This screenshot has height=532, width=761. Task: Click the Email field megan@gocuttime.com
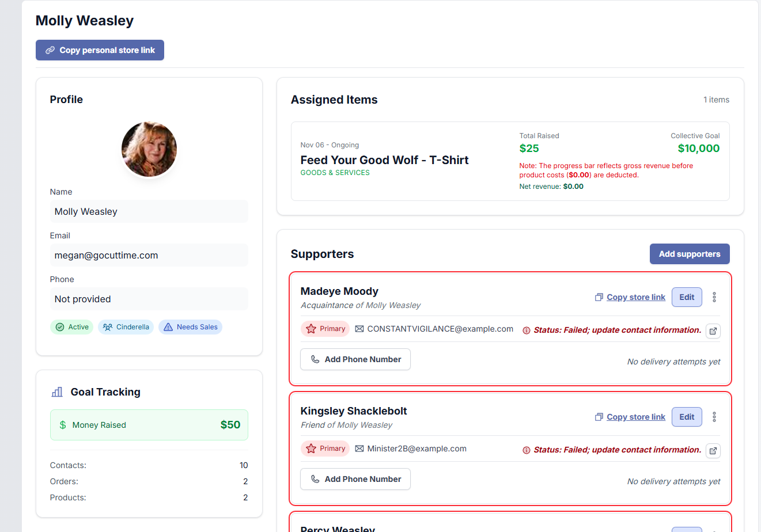(149, 255)
